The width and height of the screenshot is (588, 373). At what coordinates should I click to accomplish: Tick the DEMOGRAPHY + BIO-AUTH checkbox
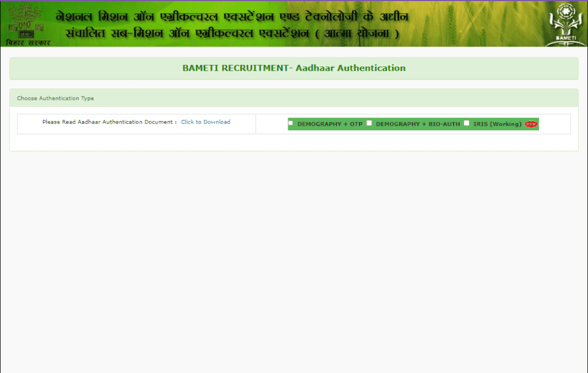369,123
